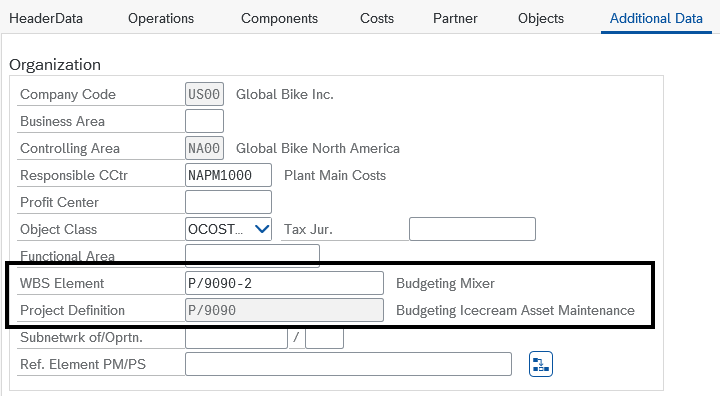Viewport: 720px width, 396px height.
Task: Click the 'Organization' section heading
Action: [x=55, y=65]
